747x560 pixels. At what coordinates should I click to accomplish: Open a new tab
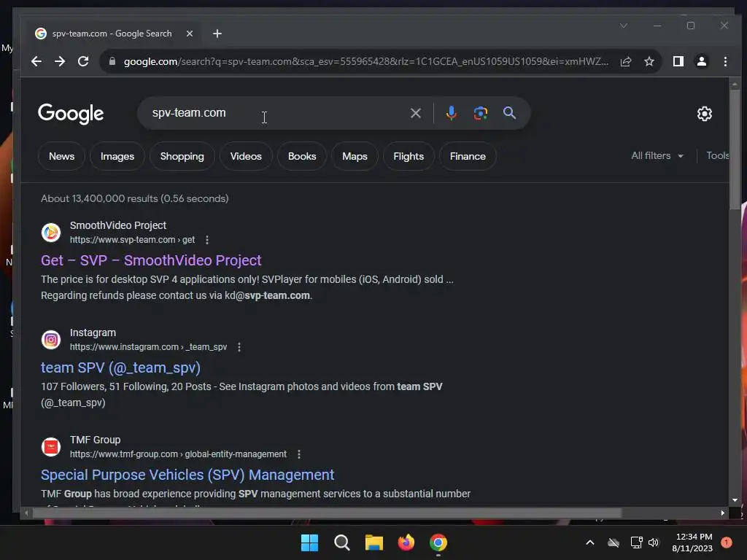pos(217,34)
